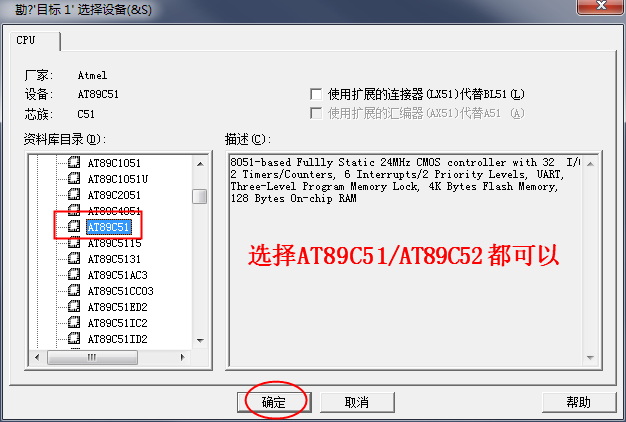Open help via 帮助 button
Screen dimensions: 626x422
pos(579,402)
